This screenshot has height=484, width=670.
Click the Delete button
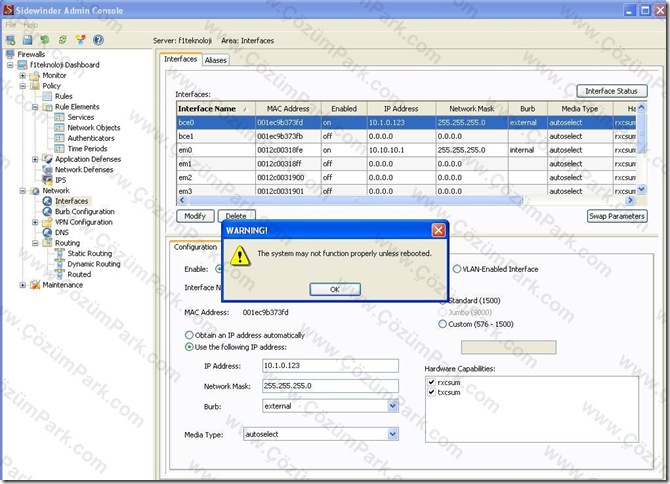pos(236,216)
